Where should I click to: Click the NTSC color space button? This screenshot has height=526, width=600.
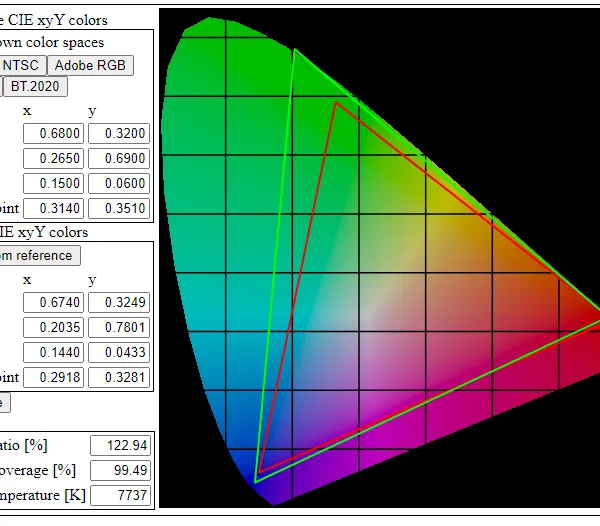(x=23, y=65)
